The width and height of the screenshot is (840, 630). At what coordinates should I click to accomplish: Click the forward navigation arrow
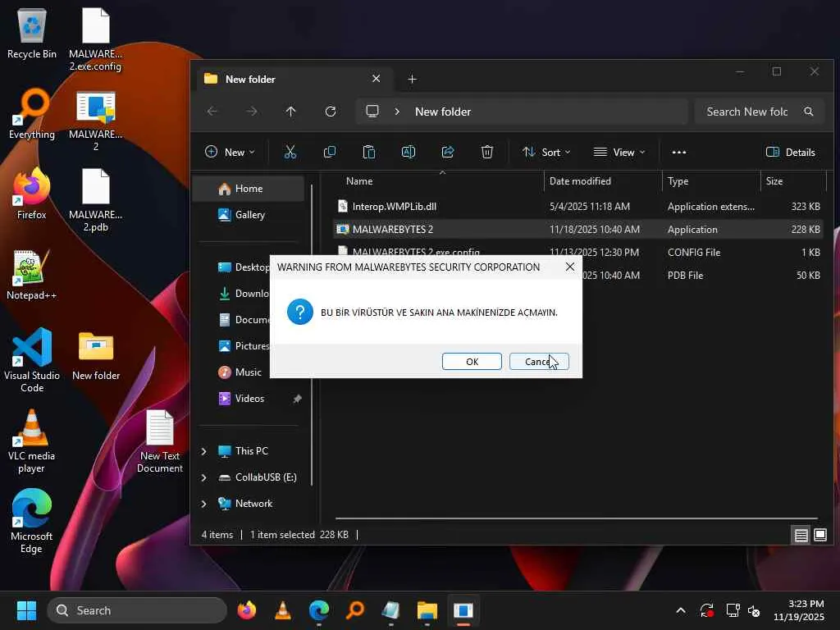click(252, 112)
